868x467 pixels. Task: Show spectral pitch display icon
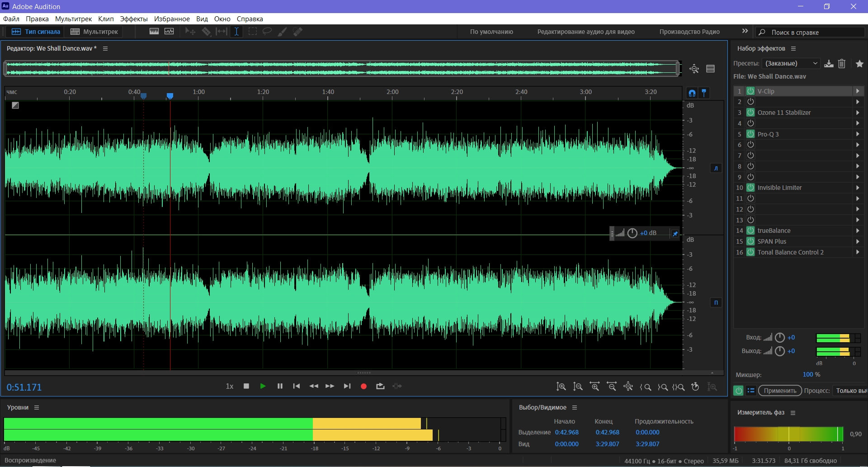pos(169,32)
